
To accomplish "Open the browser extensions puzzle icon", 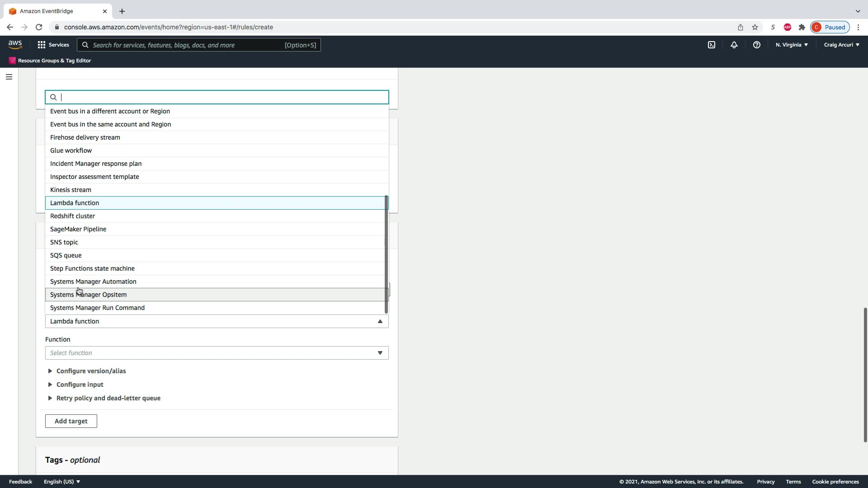I will (x=802, y=27).
